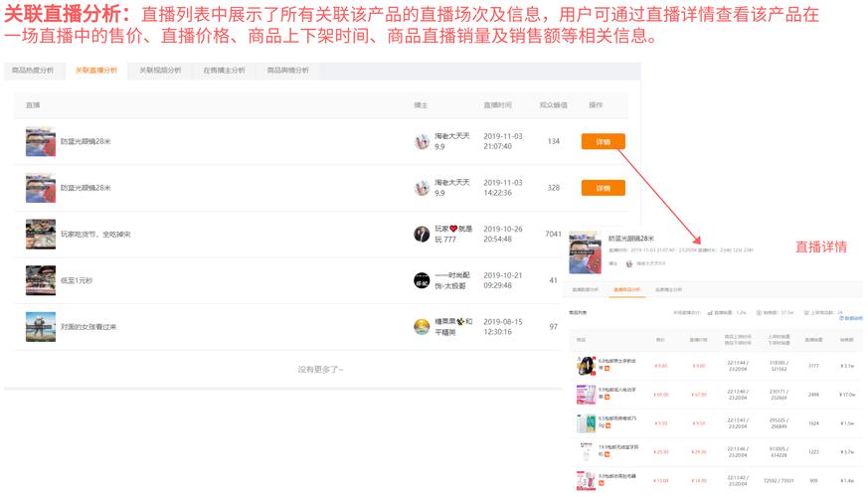
Task: Click timestamp 2019-10-21 09:29:48
Action: (x=503, y=280)
